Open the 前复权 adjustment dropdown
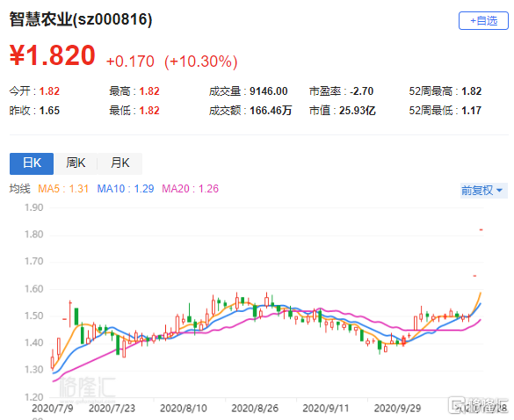Image resolution: width=514 pixels, height=420 pixels. 483,190
